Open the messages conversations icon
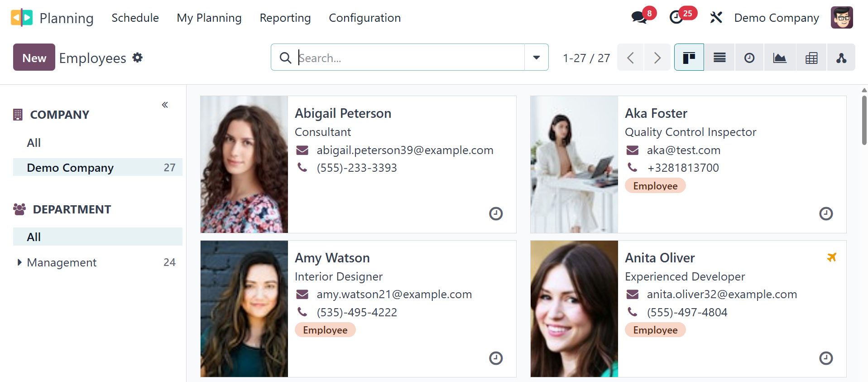This screenshot has height=382, width=868. [639, 18]
